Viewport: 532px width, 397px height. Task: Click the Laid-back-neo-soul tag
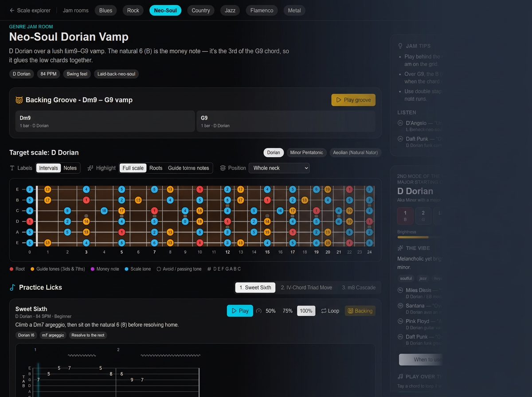116,74
